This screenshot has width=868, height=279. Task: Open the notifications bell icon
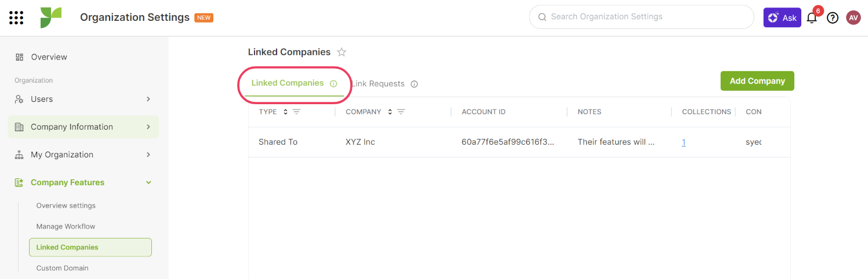tap(812, 18)
